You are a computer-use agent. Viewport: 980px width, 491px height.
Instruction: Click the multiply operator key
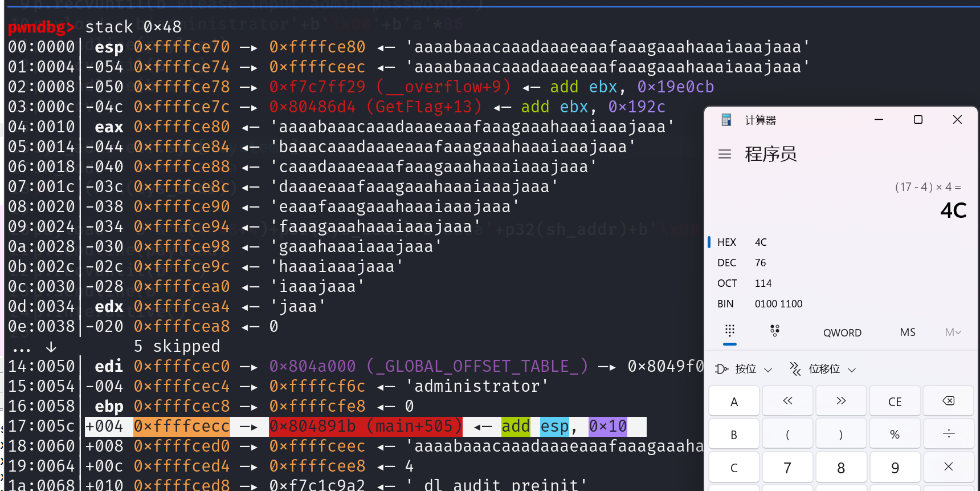click(949, 467)
